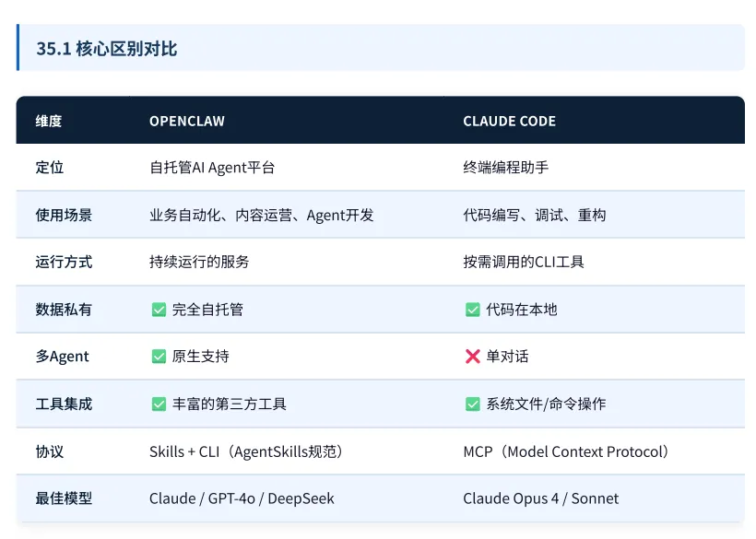
Task: Click the cell 代码编写、调试、重构
Action: [534, 215]
